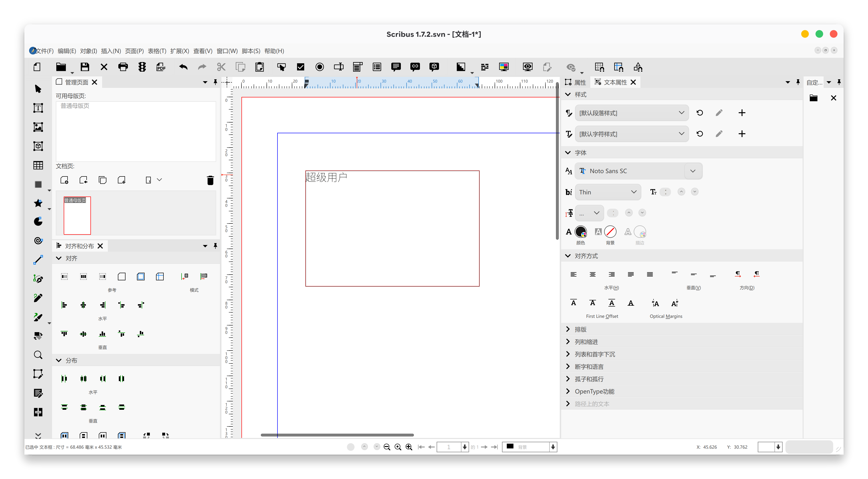Open the 文件(F) menu
The image size is (868, 479).
[x=44, y=51]
